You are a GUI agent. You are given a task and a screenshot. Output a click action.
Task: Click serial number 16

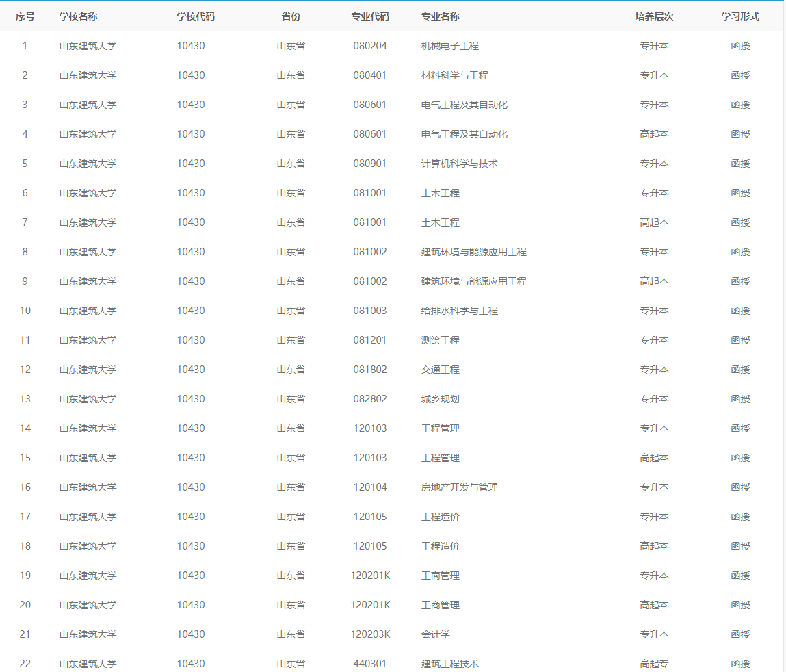tap(25, 487)
